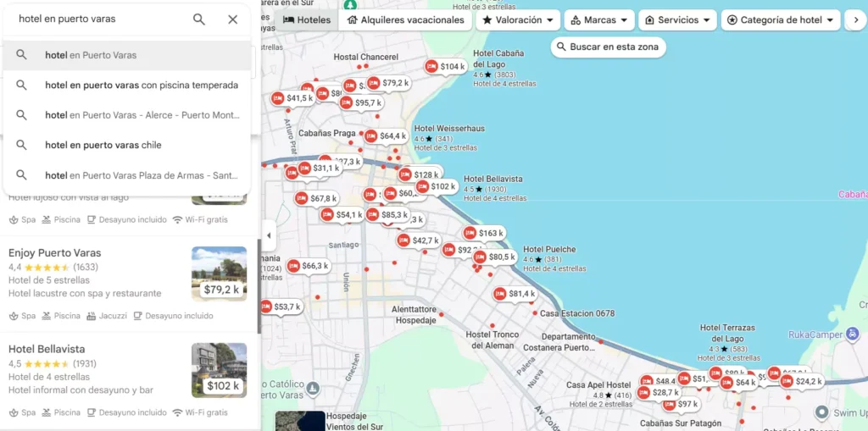This screenshot has width=868, height=431.
Task: Click the $128 k map marker
Action: tap(419, 174)
